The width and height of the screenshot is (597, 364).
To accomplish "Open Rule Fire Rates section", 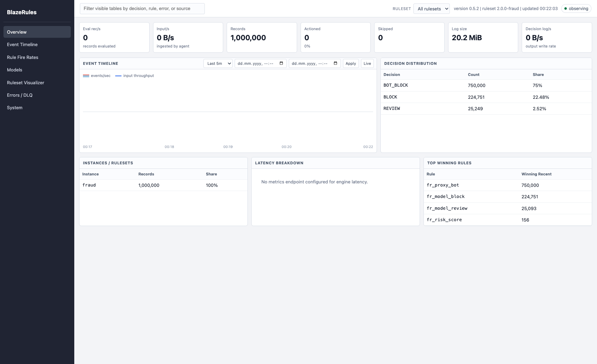I will (x=37, y=57).
